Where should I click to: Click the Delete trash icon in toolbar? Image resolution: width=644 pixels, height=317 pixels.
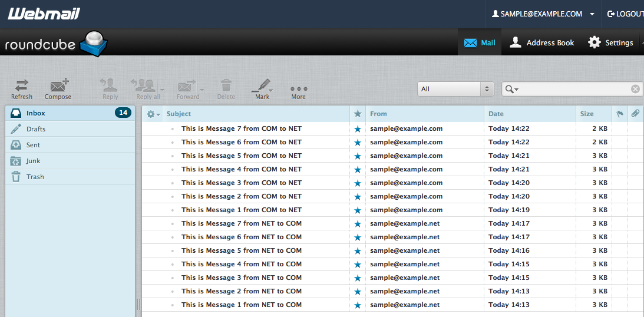(x=226, y=90)
